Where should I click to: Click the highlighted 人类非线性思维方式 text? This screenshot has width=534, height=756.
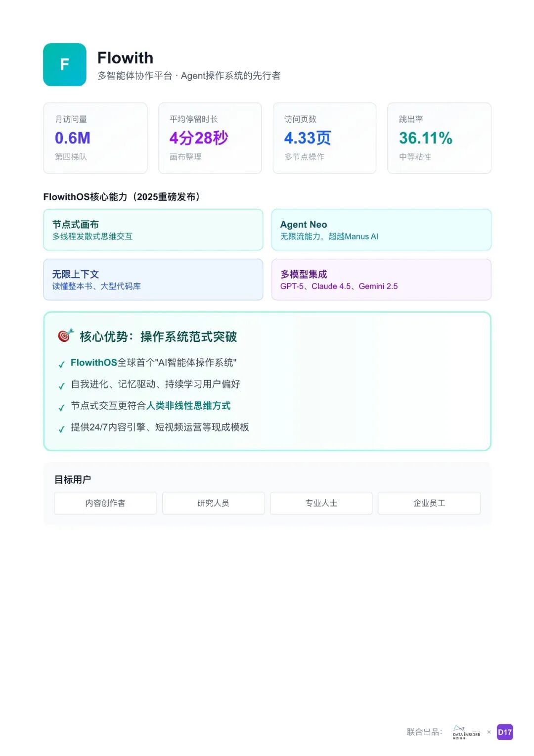(x=188, y=406)
